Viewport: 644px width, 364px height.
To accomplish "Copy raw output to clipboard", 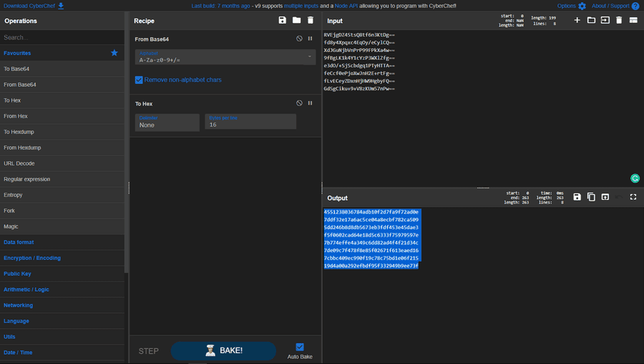I will point(591,197).
